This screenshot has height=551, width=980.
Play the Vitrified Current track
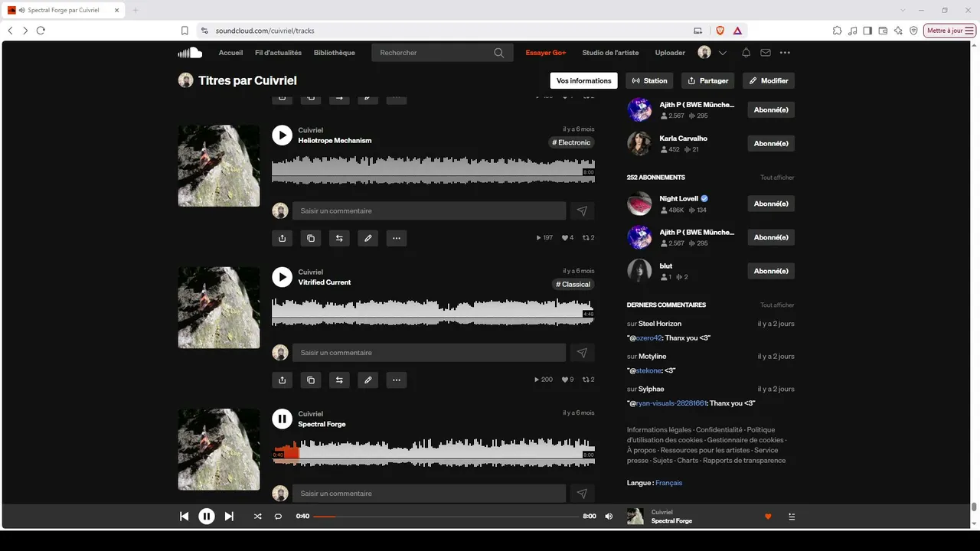click(x=282, y=277)
